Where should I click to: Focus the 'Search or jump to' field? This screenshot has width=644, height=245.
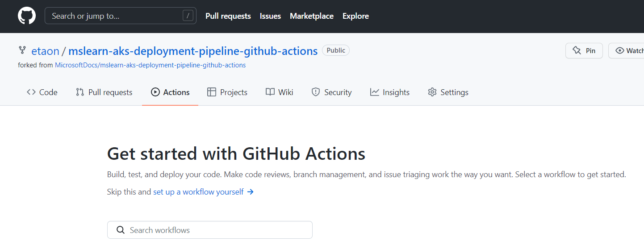tap(121, 16)
